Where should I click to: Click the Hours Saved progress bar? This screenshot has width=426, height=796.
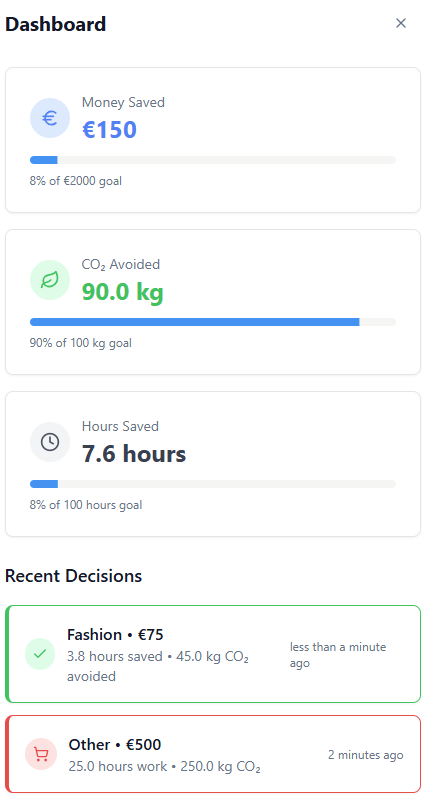[x=213, y=484]
